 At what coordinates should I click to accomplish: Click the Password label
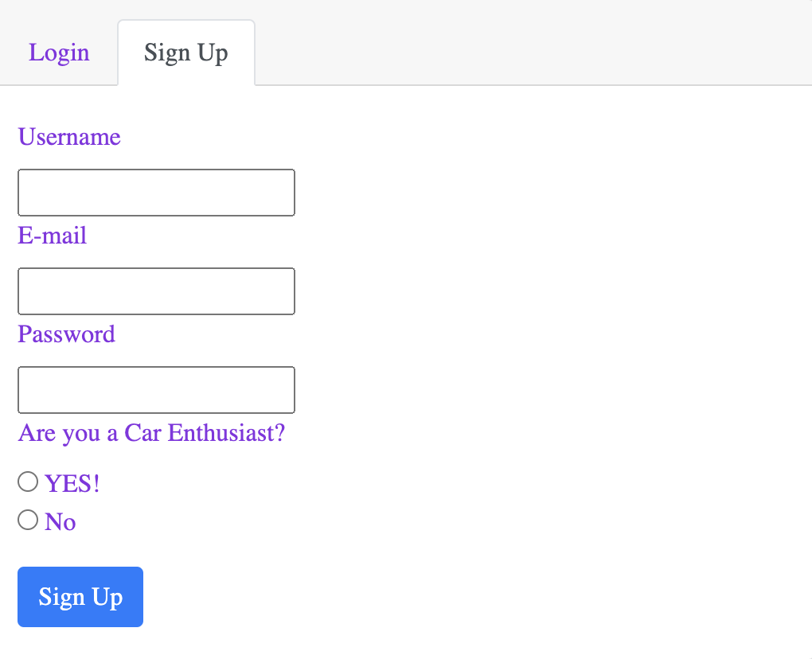(66, 334)
